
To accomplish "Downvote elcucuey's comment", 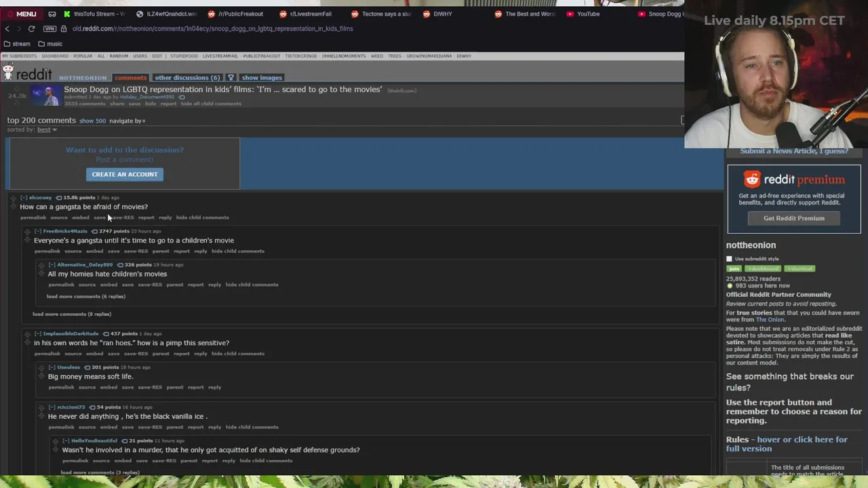I will tap(13, 206).
